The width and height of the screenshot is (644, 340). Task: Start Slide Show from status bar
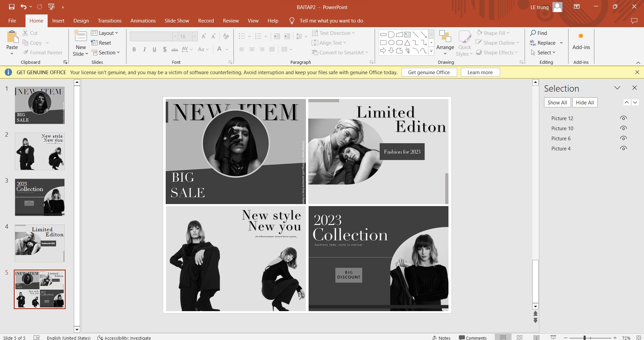point(553,338)
